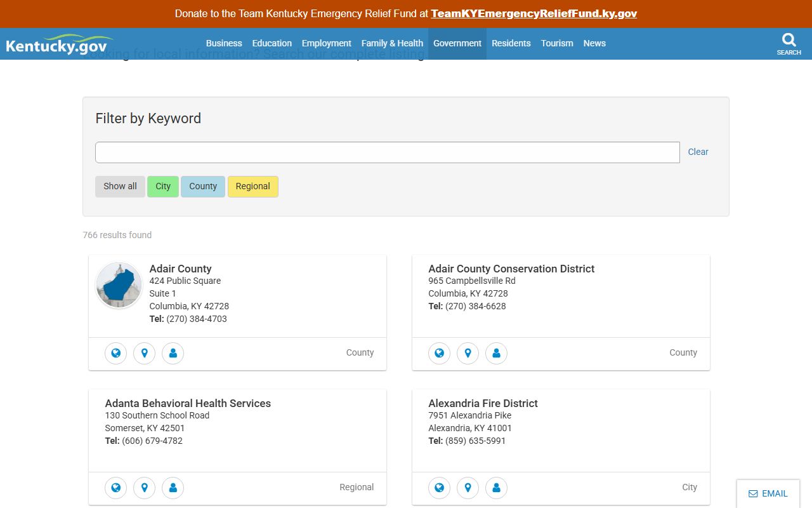Follow the TeamKYEmergencyReliefFund.ky.gov link

point(534,13)
